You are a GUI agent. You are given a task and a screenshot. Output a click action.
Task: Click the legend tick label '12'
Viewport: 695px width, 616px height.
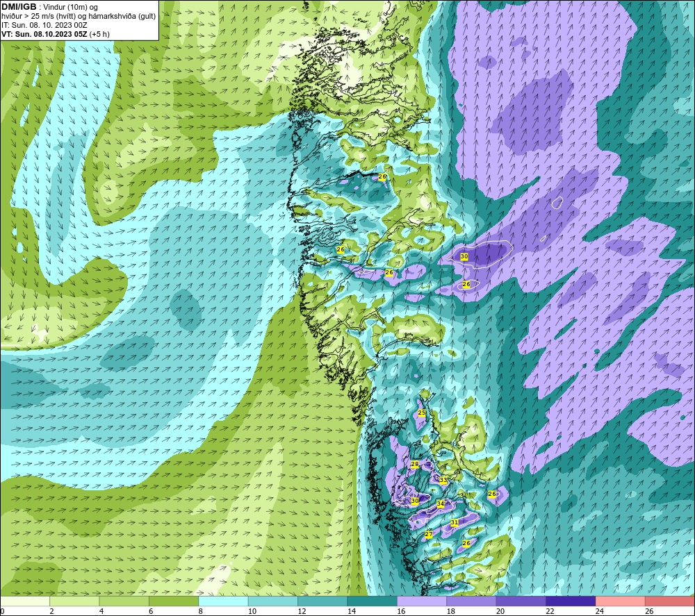[302, 612]
